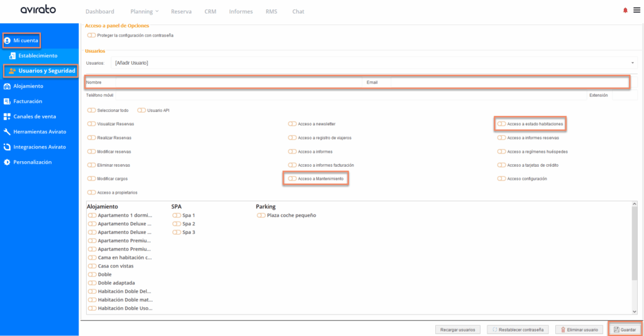Screen dimensions: 644x336
Task: Click the Herramientas Avirato wrench icon
Action: click(7, 132)
